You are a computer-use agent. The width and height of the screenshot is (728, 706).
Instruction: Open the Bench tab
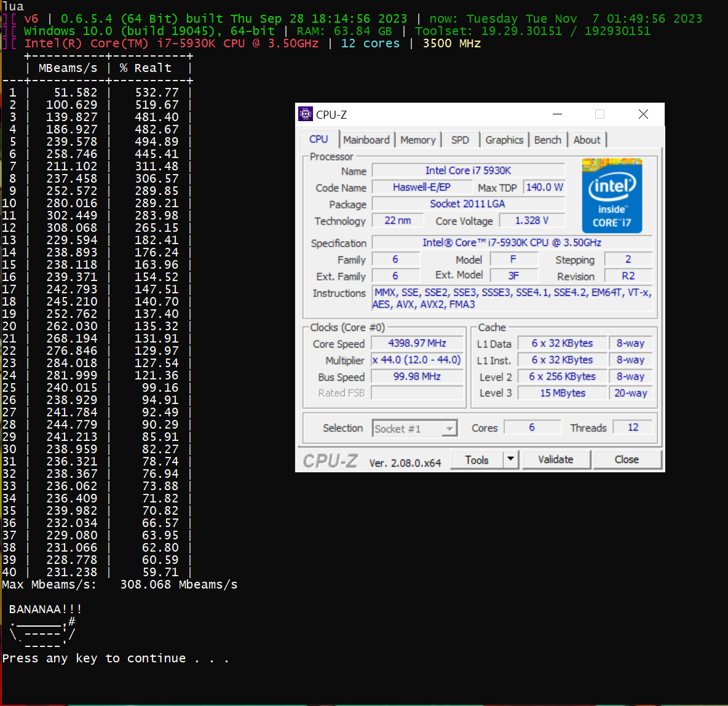pos(547,140)
